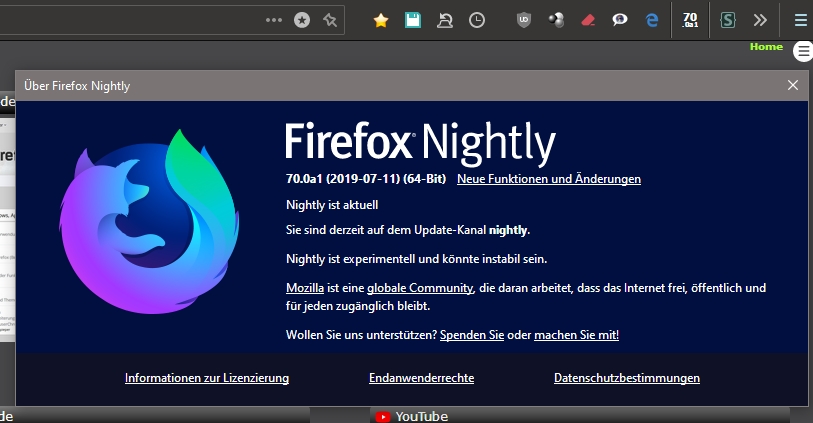Open the round white menu button near Home
Image resolution: width=813 pixels, height=423 pixels.
click(803, 51)
